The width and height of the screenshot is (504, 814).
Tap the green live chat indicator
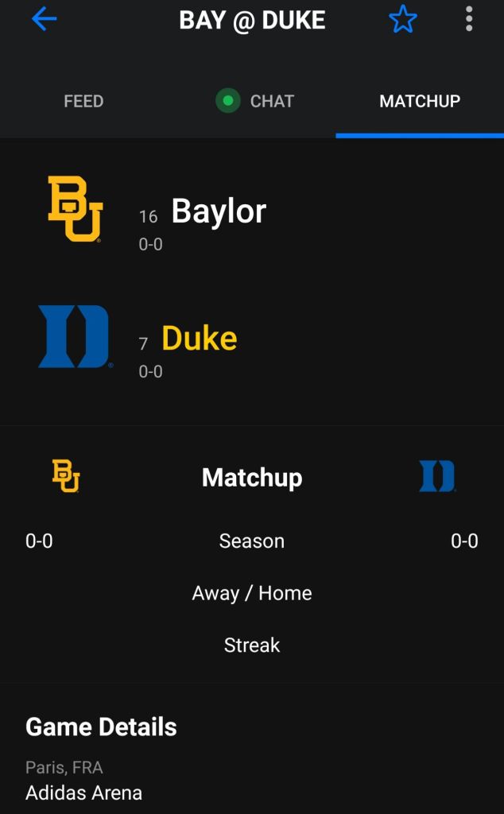pyautogui.click(x=228, y=101)
